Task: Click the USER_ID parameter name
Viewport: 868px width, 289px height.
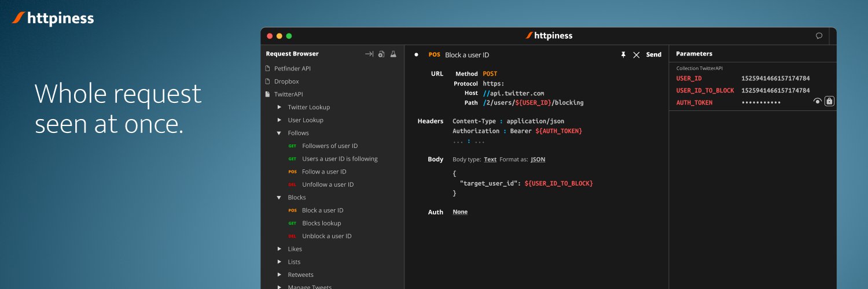Action: tap(689, 79)
